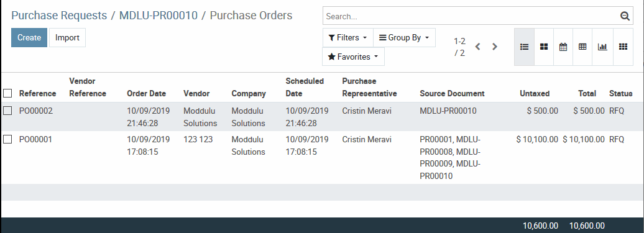Open MDLU-PR00010 breadcrumb link
644x233 pixels.
159,16
